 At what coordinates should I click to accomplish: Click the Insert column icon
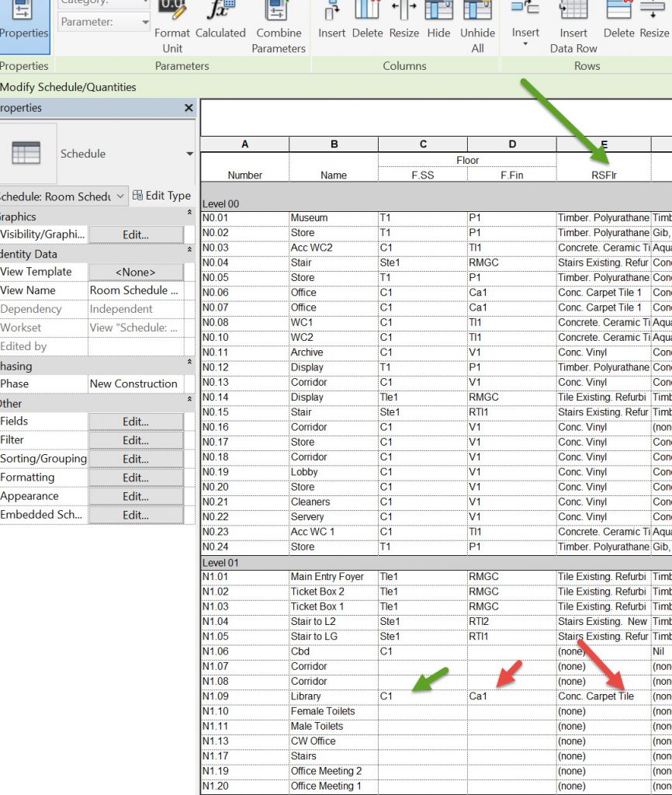[x=332, y=11]
